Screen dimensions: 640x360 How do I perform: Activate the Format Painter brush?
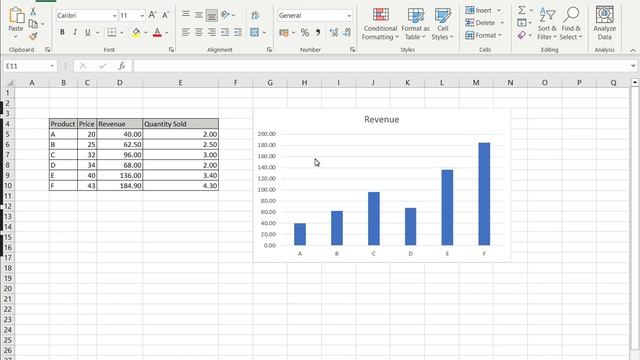33,36
